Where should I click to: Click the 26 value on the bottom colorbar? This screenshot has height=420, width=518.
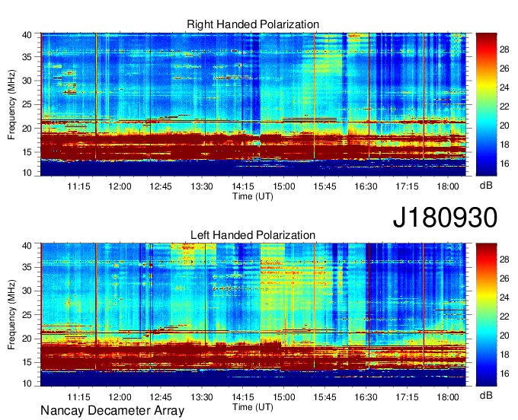click(504, 278)
